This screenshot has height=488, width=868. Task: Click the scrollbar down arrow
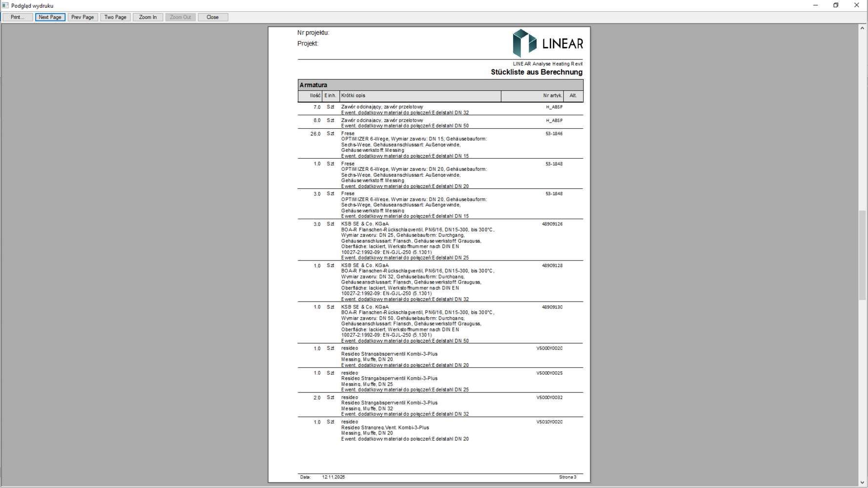point(862,483)
